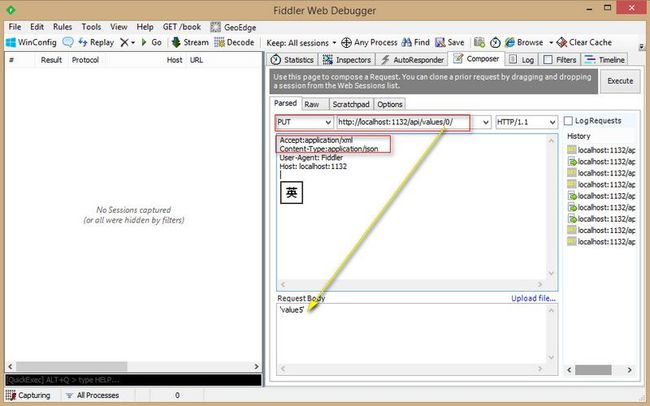Toggle Capturing in the status bar
This screenshot has width=650, height=406.
click(x=28, y=395)
